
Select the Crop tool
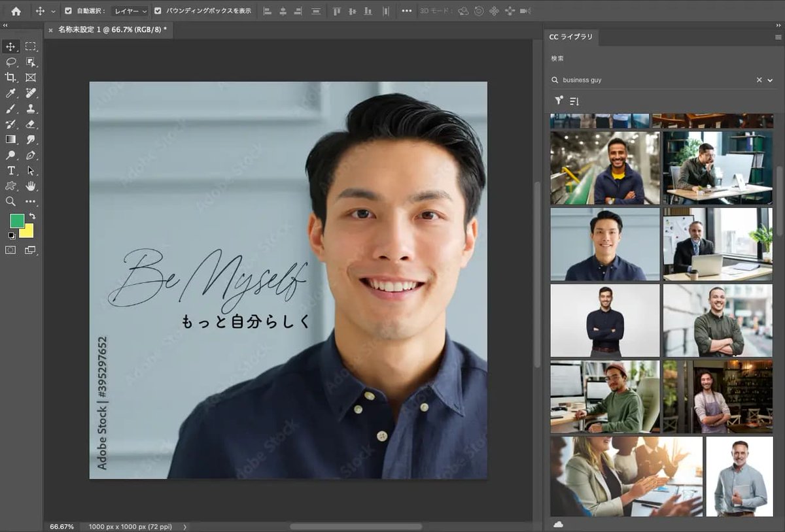pos(10,77)
